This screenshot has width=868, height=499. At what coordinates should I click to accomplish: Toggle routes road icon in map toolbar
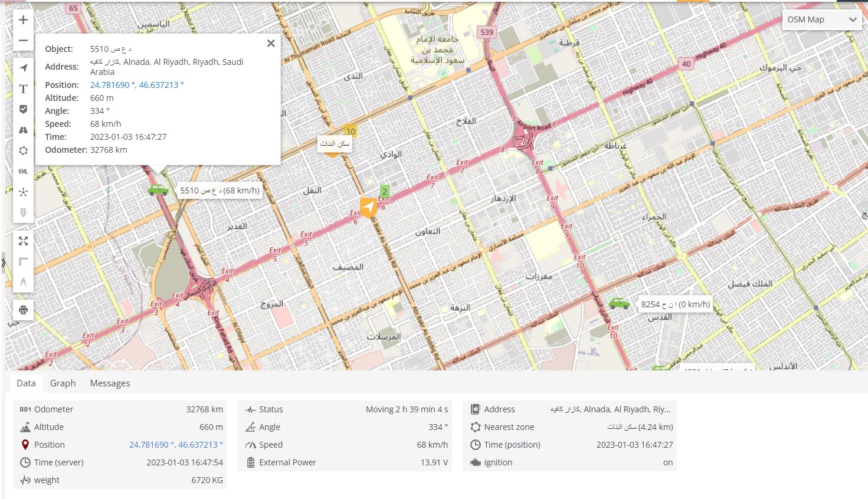click(x=23, y=130)
